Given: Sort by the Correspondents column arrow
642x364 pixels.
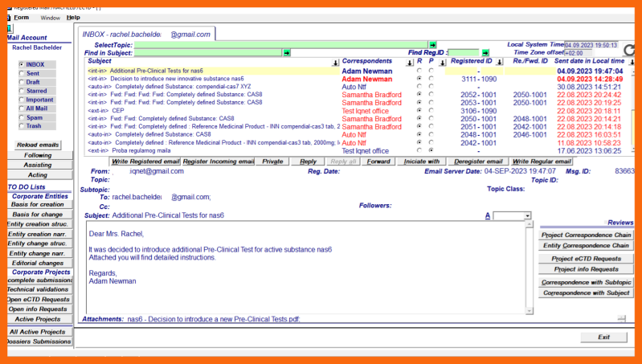Looking at the screenshot, I should pyautogui.click(x=411, y=62).
